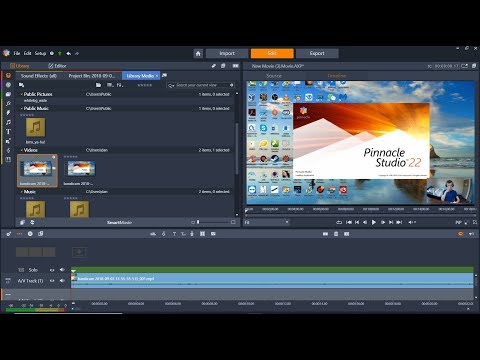Switch preview to Source tab
Image resolution: width=480 pixels, height=360 pixels.
[274, 76]
